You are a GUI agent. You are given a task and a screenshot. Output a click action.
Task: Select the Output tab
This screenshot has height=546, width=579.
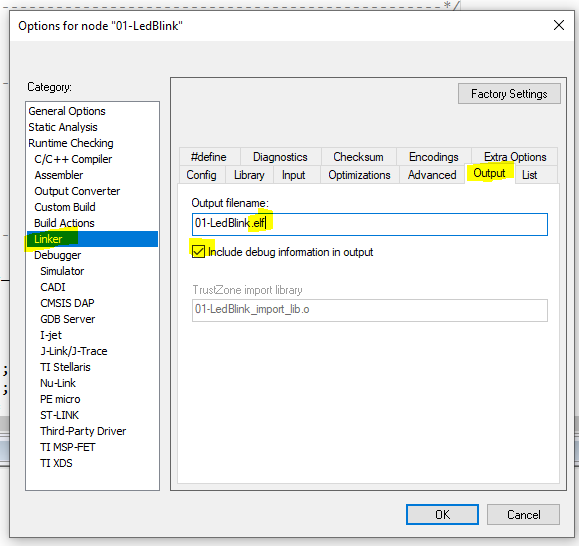coord(489,173)
